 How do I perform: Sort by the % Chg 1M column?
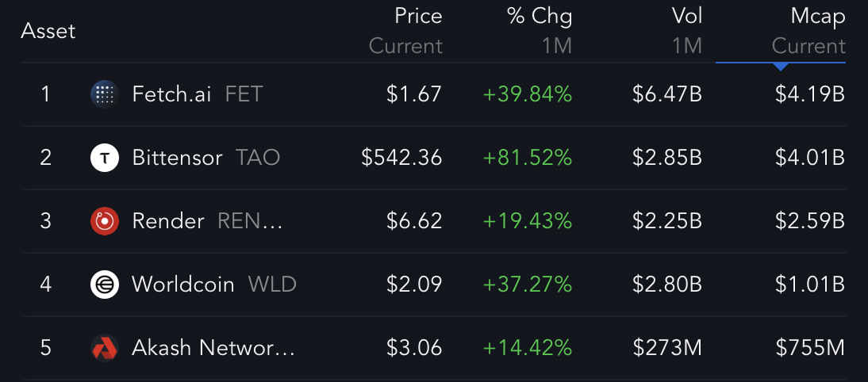(x=540, y=31)
